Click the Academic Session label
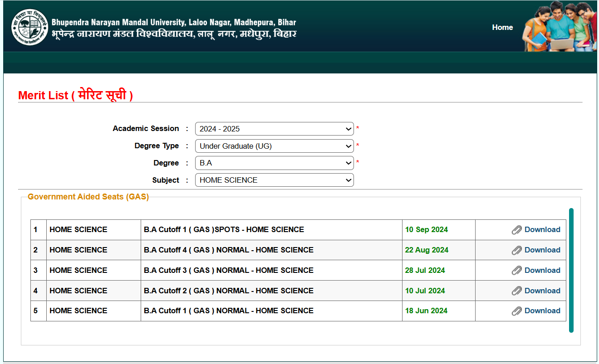 (x=146, y=128)
